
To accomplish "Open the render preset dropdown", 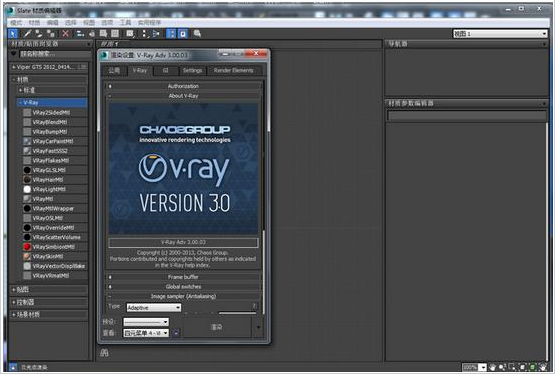I will pos(146,322).
